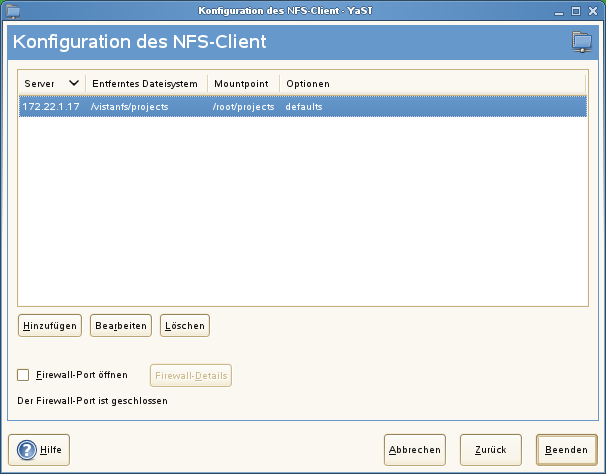Click the /vistanfs/projects remote filesystem cell
The image size is (606, 474).
[x=129, y=107]
